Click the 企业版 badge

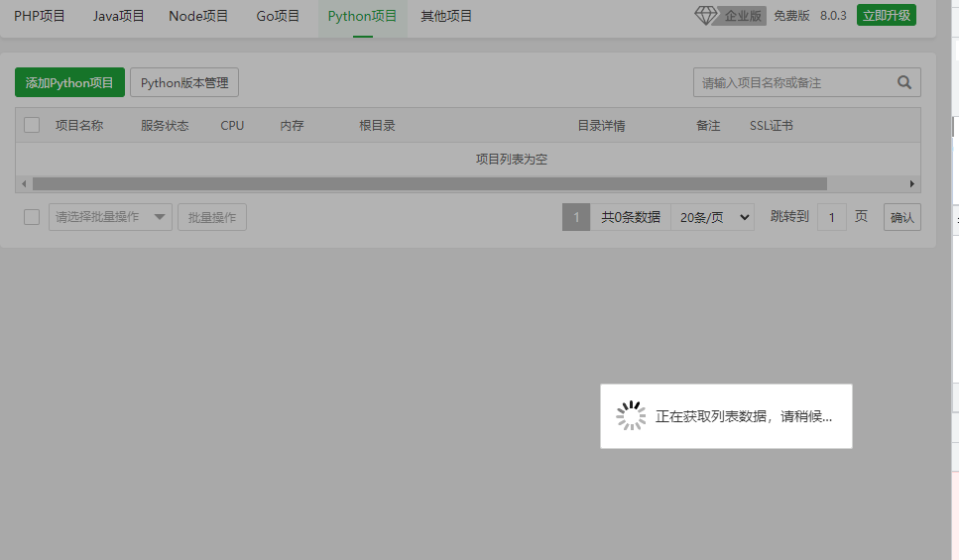click(743, 16)
